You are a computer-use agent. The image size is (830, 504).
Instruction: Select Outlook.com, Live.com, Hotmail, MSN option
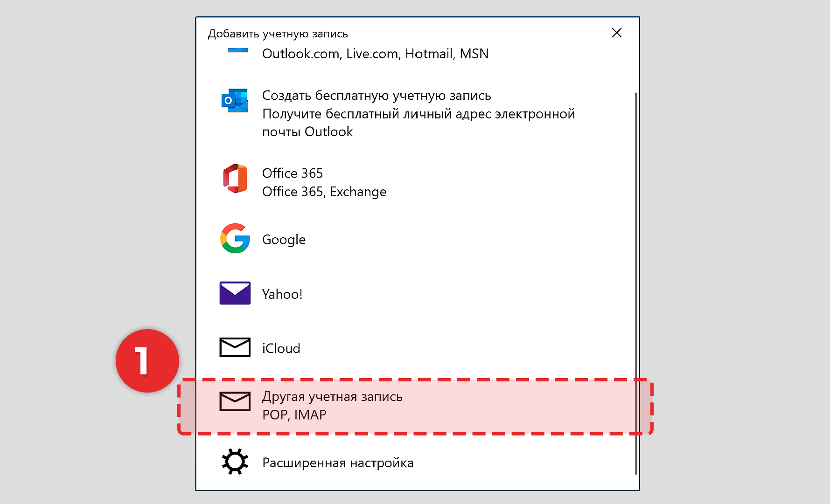click(375, 54)
